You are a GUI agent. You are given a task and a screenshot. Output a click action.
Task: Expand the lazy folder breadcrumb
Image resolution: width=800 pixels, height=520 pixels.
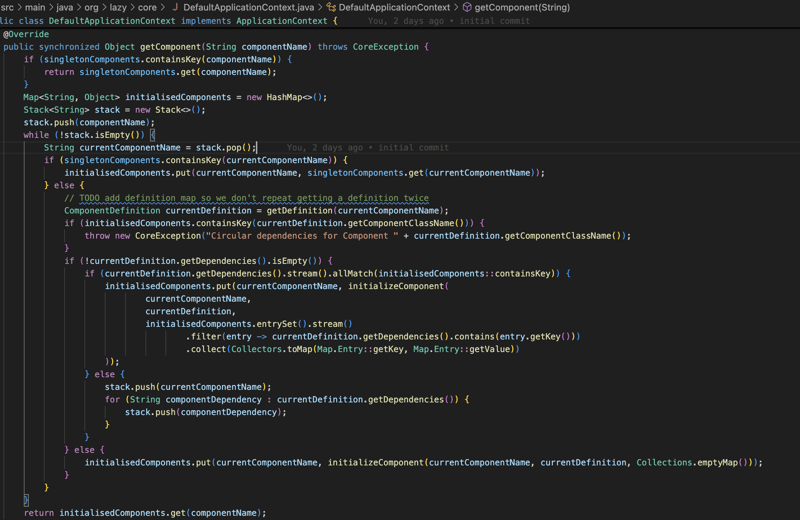[x=119, y=7]
